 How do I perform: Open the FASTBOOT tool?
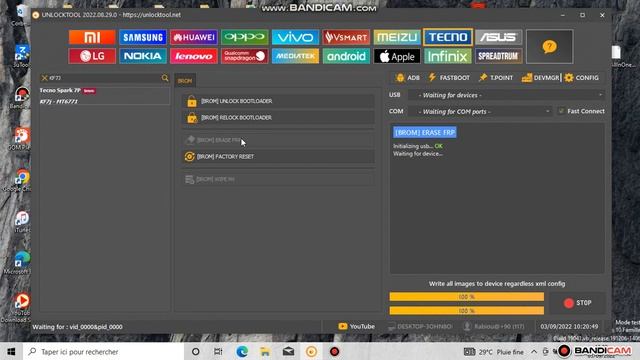point(449,78)
